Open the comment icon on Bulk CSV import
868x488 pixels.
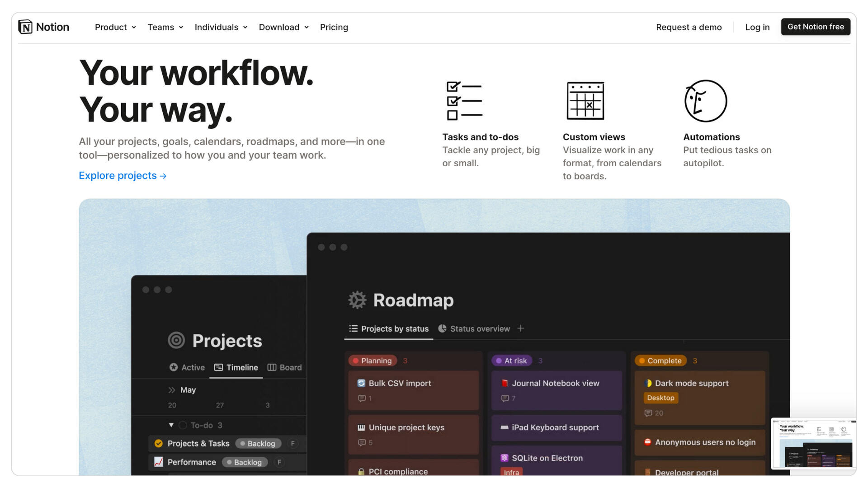[x=363, y=398]
